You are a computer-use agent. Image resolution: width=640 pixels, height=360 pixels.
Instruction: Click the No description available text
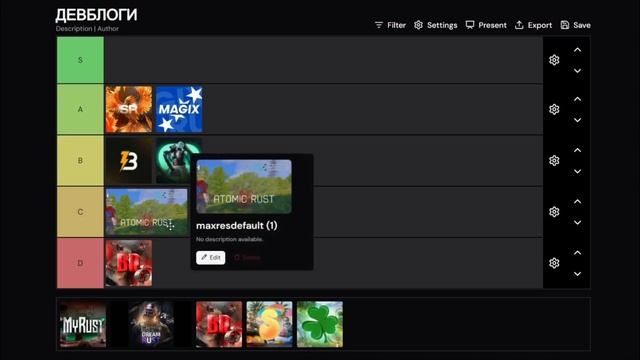click(229, 239)
